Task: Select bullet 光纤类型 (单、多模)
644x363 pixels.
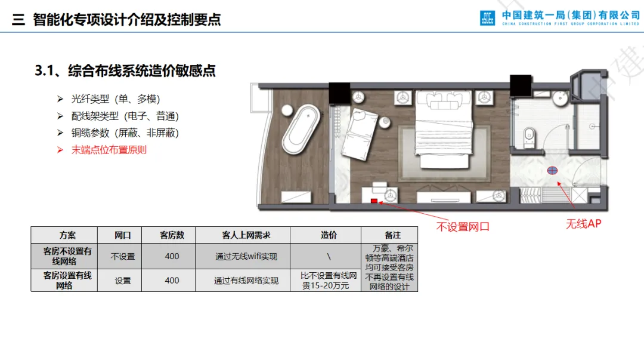Action: 116,99
